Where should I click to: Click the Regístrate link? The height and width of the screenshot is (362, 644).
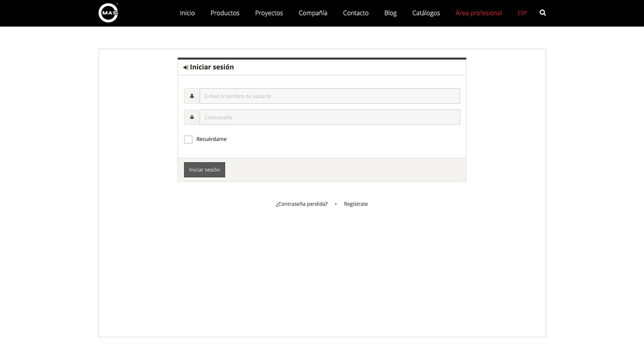pyautogui.click(x=356, y=204)
